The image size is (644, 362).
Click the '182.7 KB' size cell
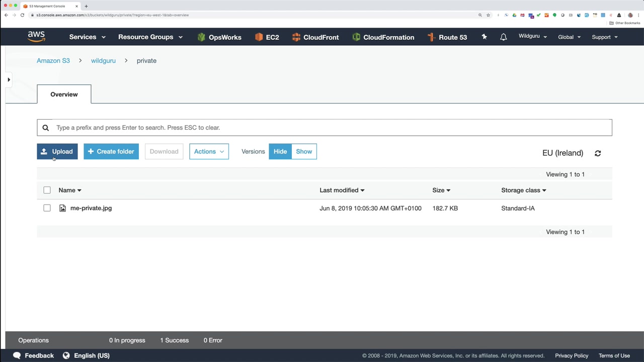[x=445, y=208]
